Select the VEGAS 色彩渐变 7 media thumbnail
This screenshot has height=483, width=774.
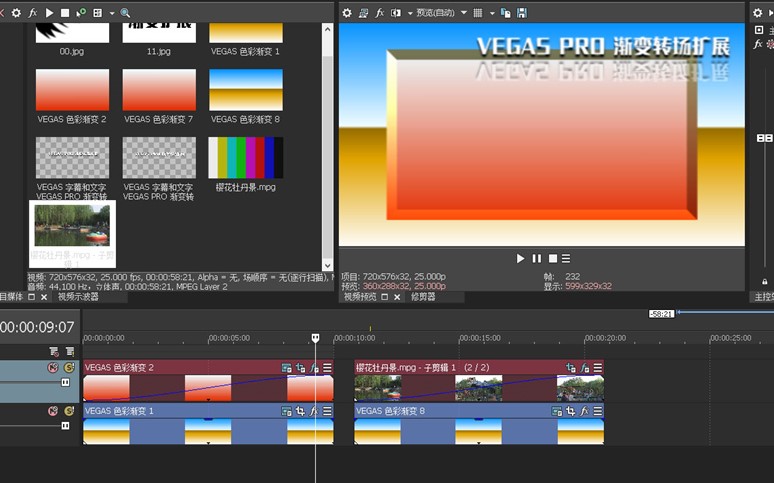159,90
